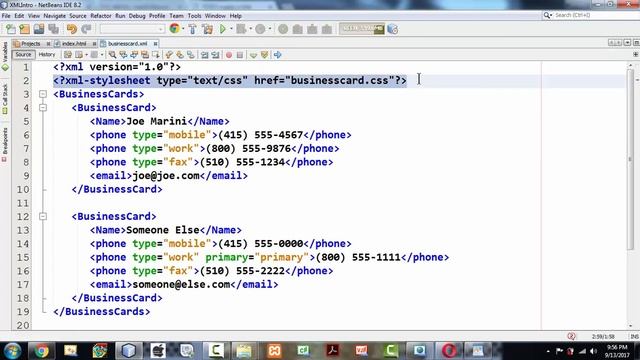Open the Variables side panel
Screen dimensions: 640x360
(5, 56)
